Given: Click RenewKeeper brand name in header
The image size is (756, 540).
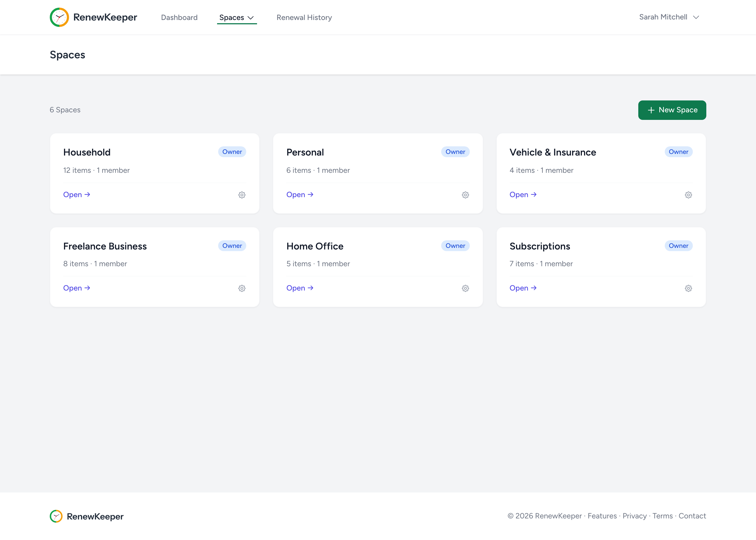Looking at the screenshot, I should click(x=105, y=17).
